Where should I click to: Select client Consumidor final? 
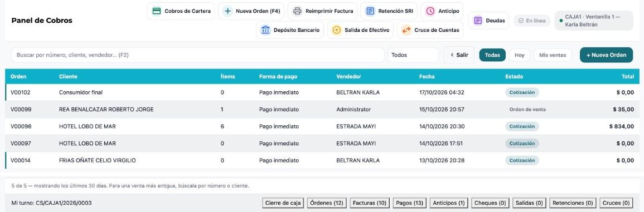[x=81, y=93]
